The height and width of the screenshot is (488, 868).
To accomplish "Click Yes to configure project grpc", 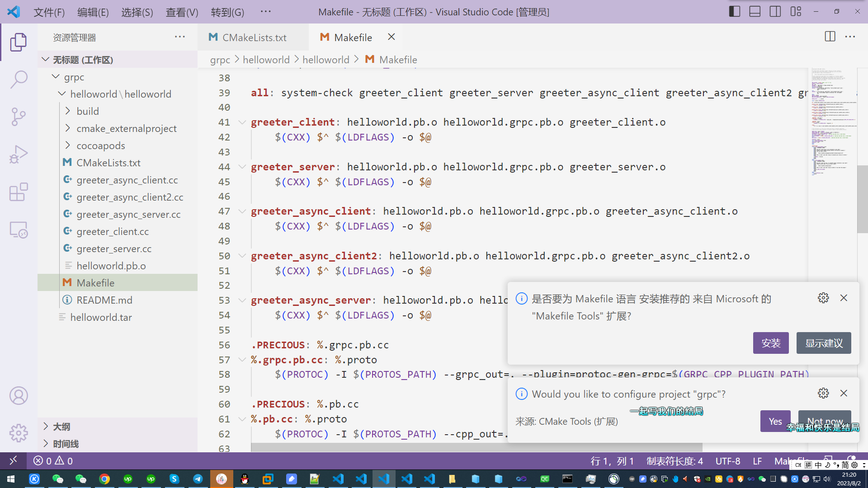I will point(775,421).
